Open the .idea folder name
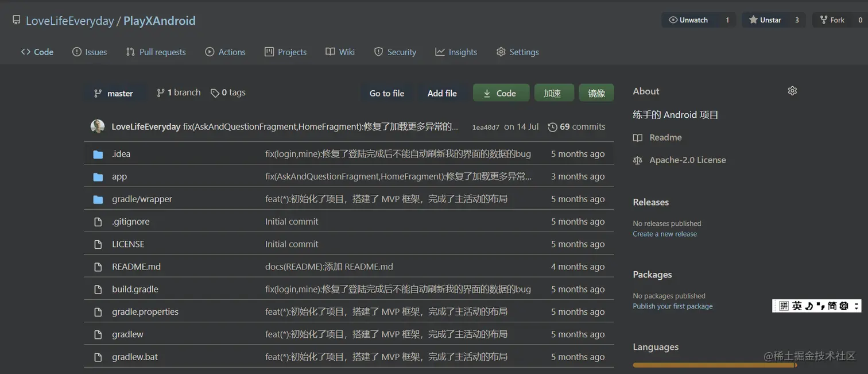Viewport: 868px width, 374px height. (x=121, y=154)
